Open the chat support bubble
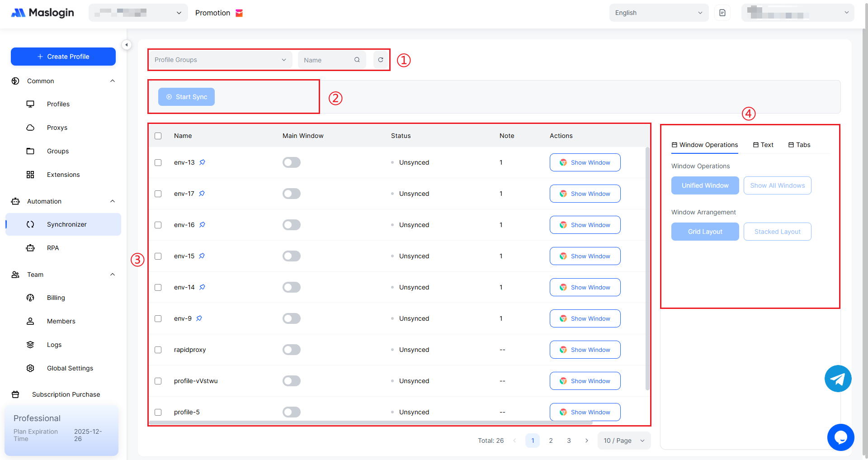Viewport: 868px width, 460px height. point(840,437)
